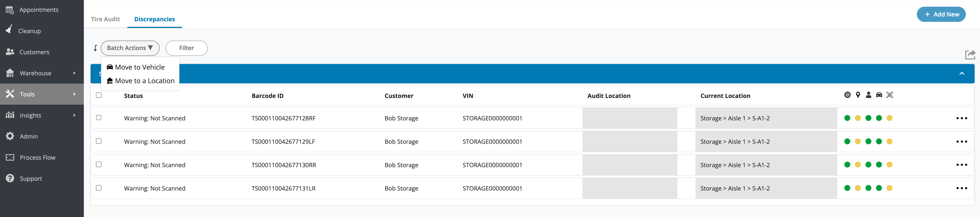Click first green status dot in the top row
This screenshot has height=217, width=980.
(x=847, y=118)
